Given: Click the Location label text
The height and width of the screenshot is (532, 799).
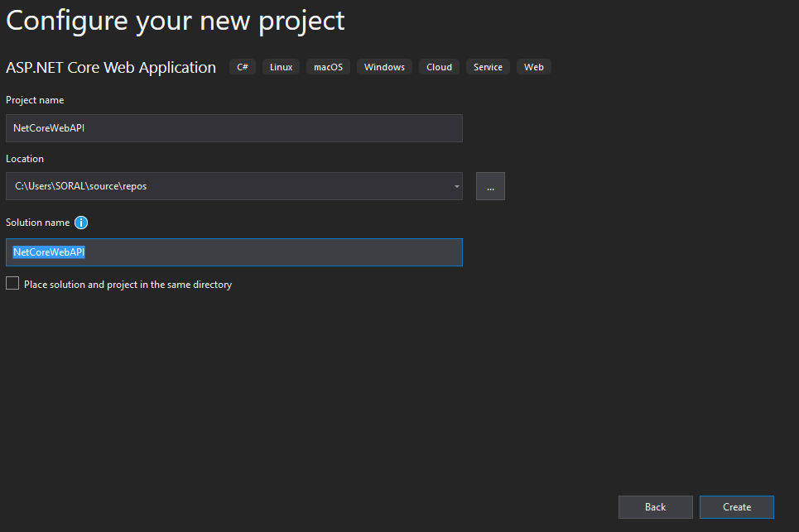Looking at the screenshot, I should [25, 159].
